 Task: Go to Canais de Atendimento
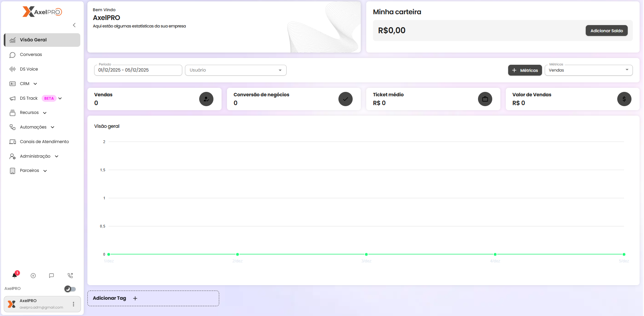pyautogui.click(x=44, y=142)
